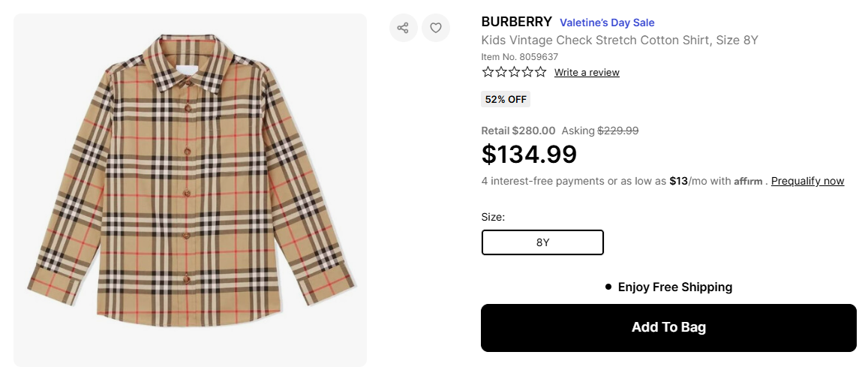Image resolution: width=868 pixels, height=376 pixels.
Task: Click the item number 8059637
Action: point(519,56)
